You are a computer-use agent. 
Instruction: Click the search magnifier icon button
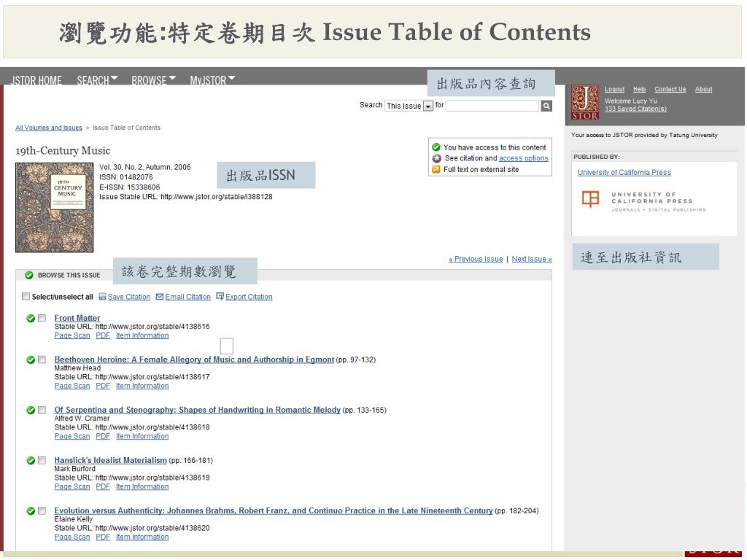(x=546, y=106)
